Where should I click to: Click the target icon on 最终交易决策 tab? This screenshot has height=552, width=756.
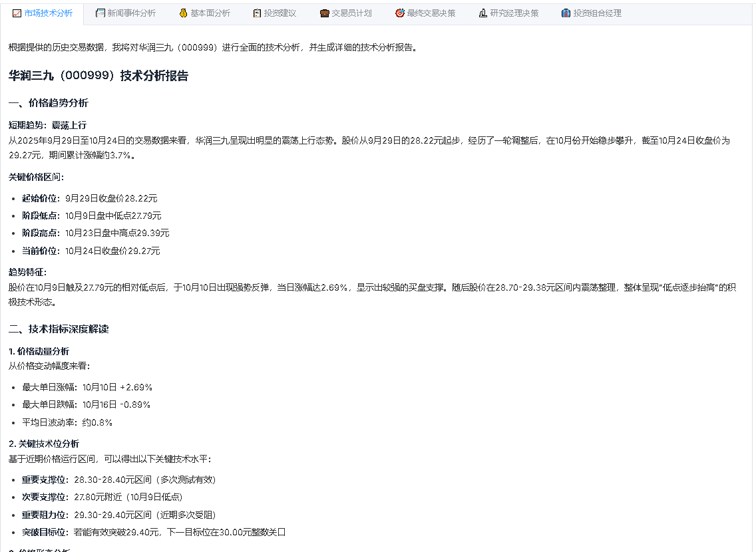[x=400, y=13]
